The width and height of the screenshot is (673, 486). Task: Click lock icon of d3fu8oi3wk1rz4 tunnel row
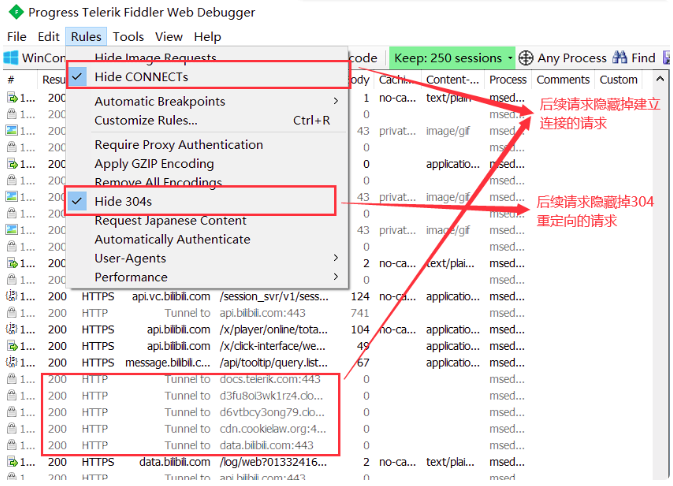click(12, 395)
